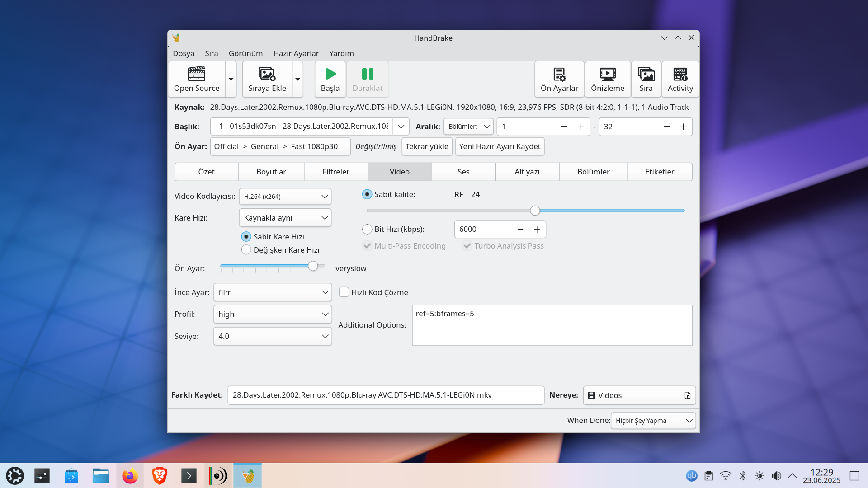Screen dimensions: 868x488
Task: Select the Video tab
Action: coord(400,172)
